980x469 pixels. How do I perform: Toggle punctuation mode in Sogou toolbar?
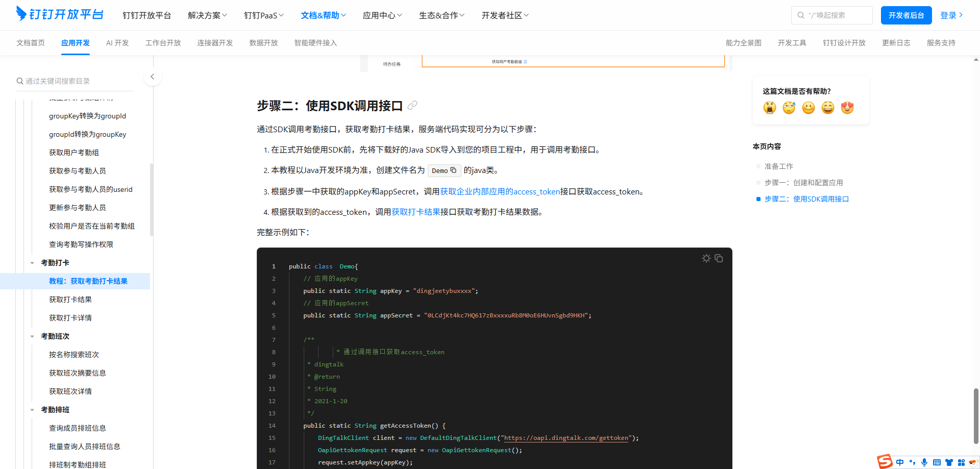tap(912, 462)
